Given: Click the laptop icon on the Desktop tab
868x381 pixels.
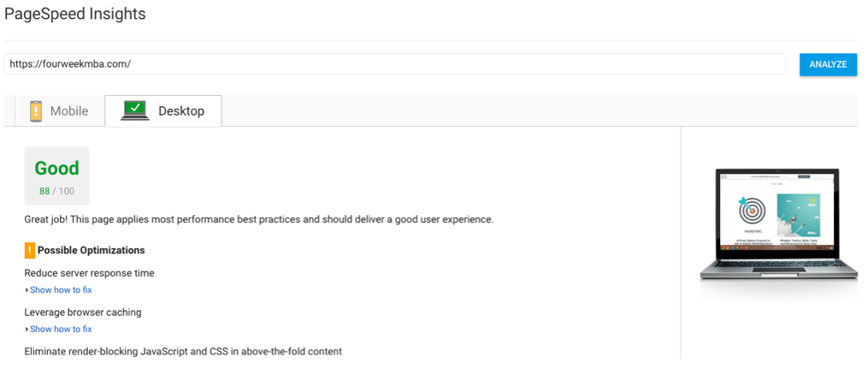Looking at the screenshot, I should (135, 110).
